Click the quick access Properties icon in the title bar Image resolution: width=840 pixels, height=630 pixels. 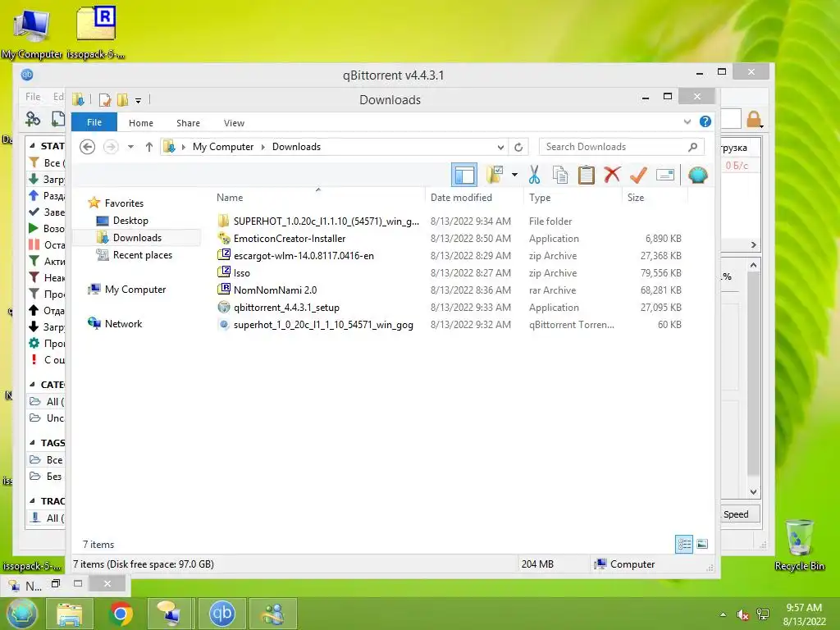tap(106, 99)
